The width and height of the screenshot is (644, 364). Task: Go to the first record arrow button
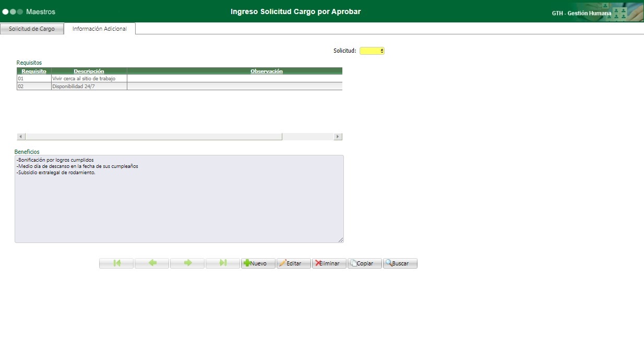(116, 263)
